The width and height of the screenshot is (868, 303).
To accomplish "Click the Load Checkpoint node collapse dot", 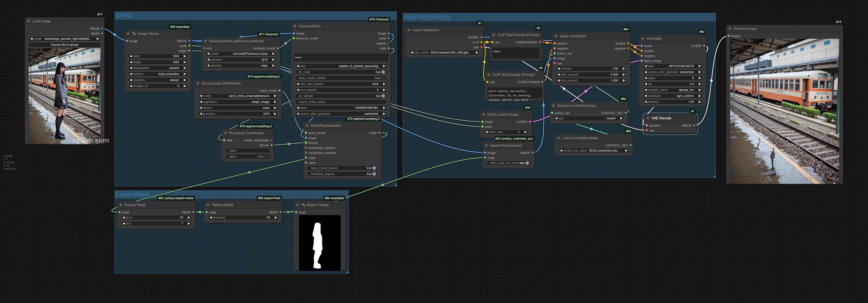I will click(x=409, y=30).
